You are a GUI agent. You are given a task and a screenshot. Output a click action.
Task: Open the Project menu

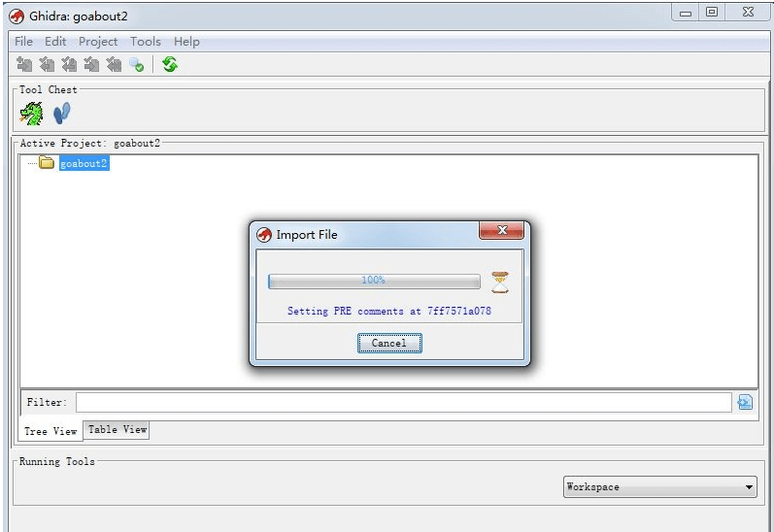pos(98,42)
